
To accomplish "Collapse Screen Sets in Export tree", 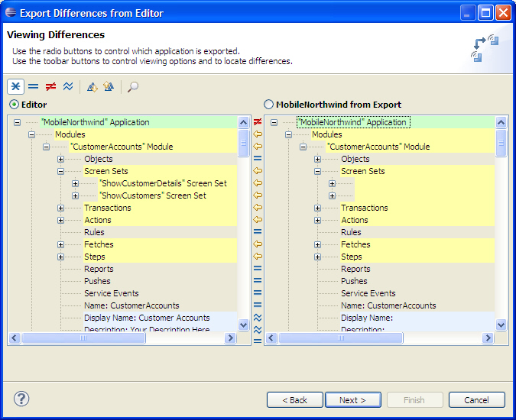I will point(317,171).
